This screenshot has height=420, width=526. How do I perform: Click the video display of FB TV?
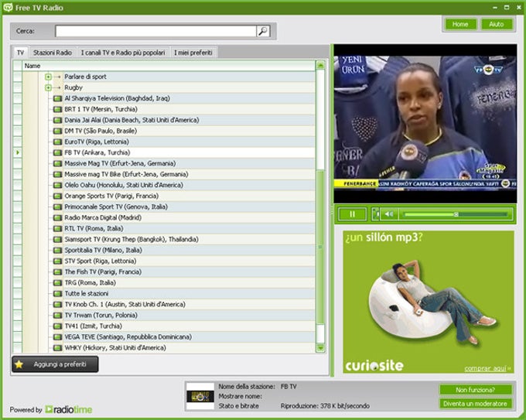coord(425,124)
